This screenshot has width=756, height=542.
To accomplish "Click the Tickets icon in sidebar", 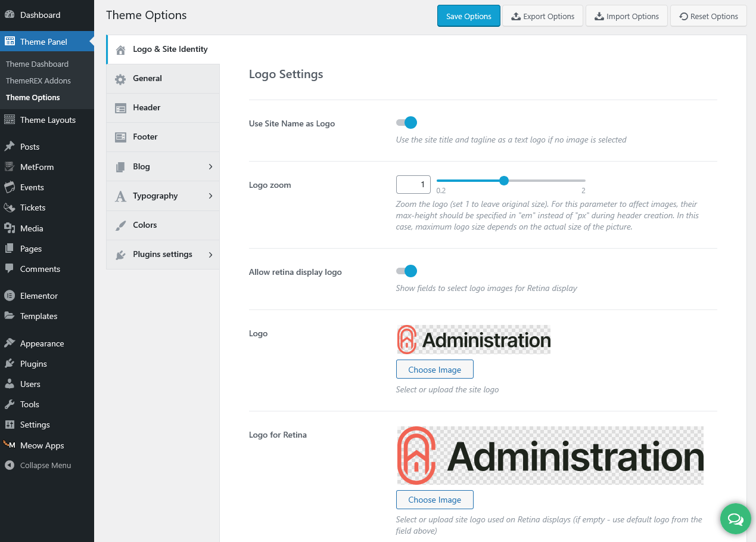I will pyautogui.click(x=9, y=207).
